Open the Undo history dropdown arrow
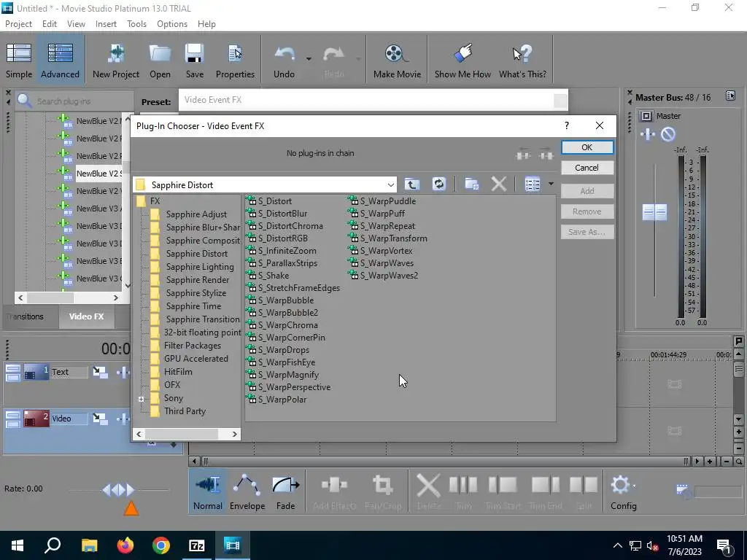 coord(309,59)
